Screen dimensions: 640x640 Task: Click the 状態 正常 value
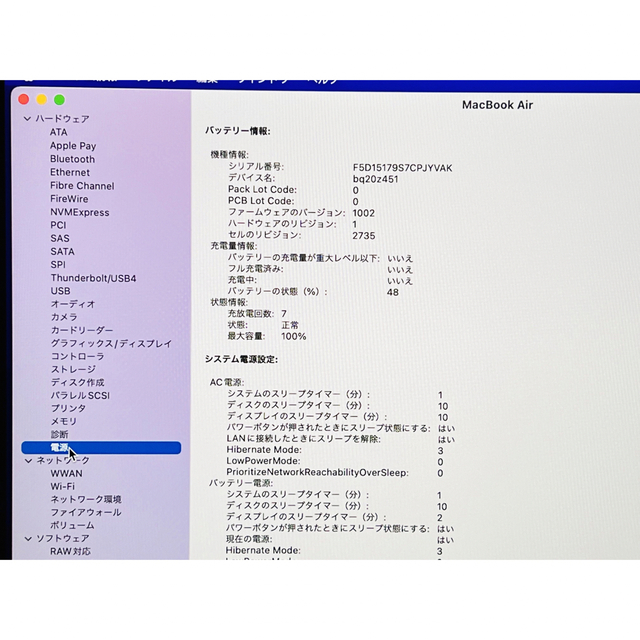coord(290,325)
